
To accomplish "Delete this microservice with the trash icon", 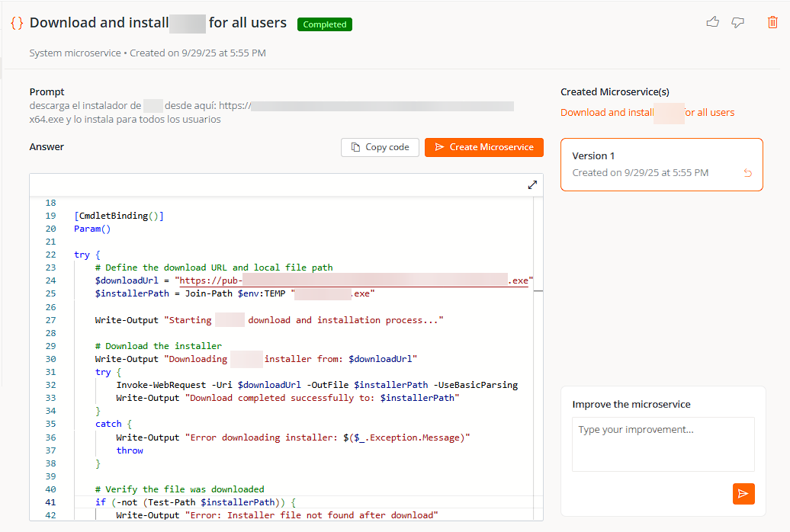I will coord(772,22).
